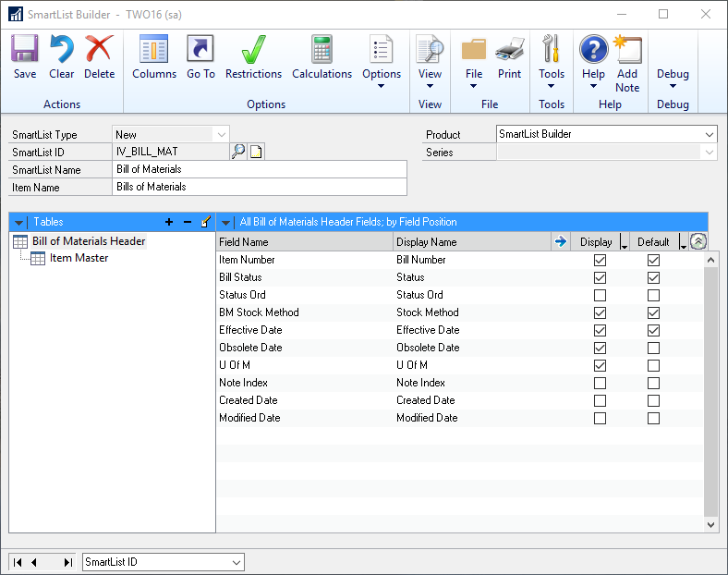Click the note icon beside SmartList ID
Screen dimensions: 728x575
click(x=256, y=152)
